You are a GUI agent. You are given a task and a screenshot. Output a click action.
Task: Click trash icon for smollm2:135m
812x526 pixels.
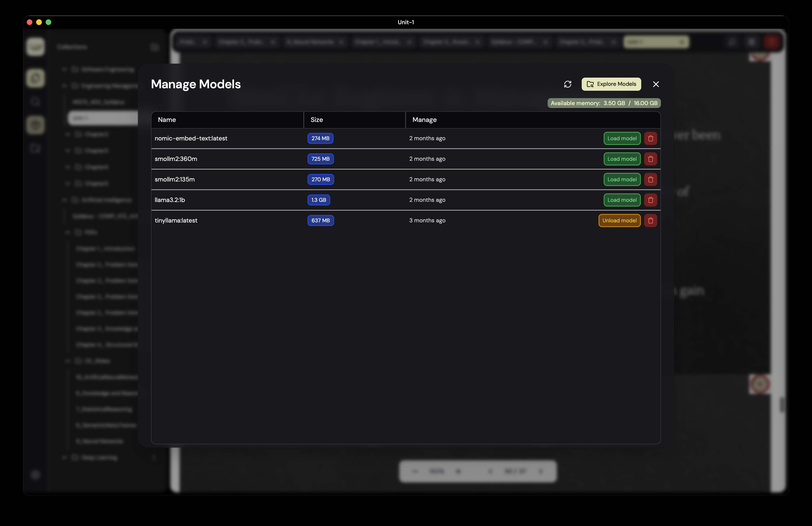click(650, 179)
